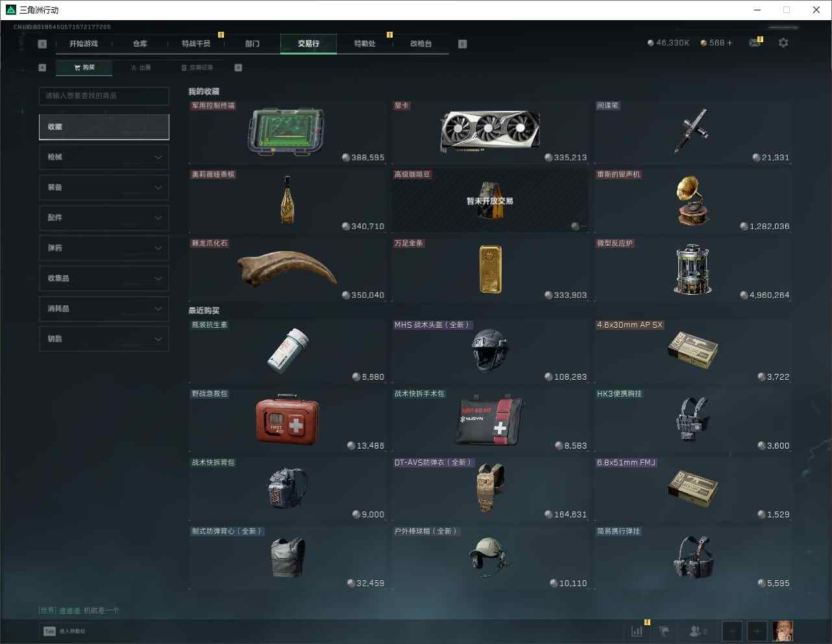Expand the 收集品 category
Viewport: 832px width, 644px height.
(x=104, y=279)
